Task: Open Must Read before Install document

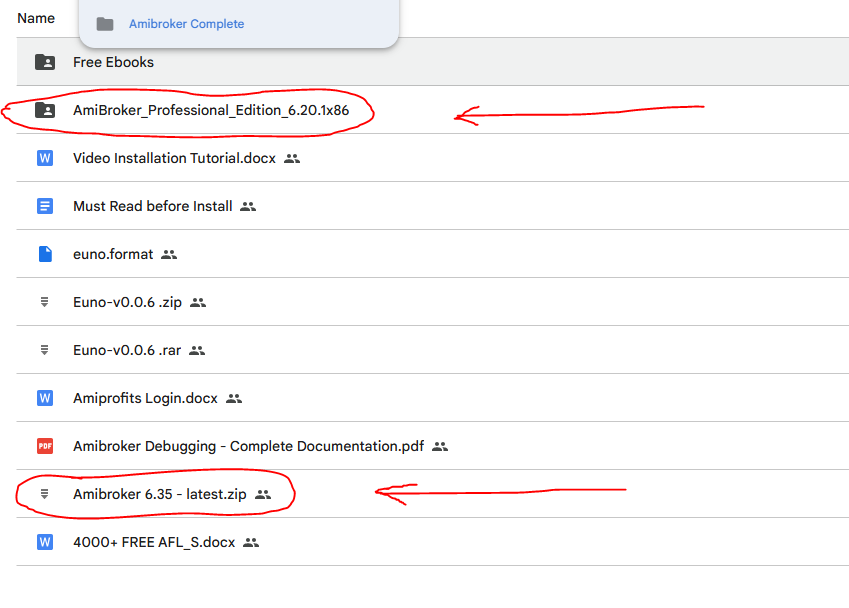Action: point(153,206)
